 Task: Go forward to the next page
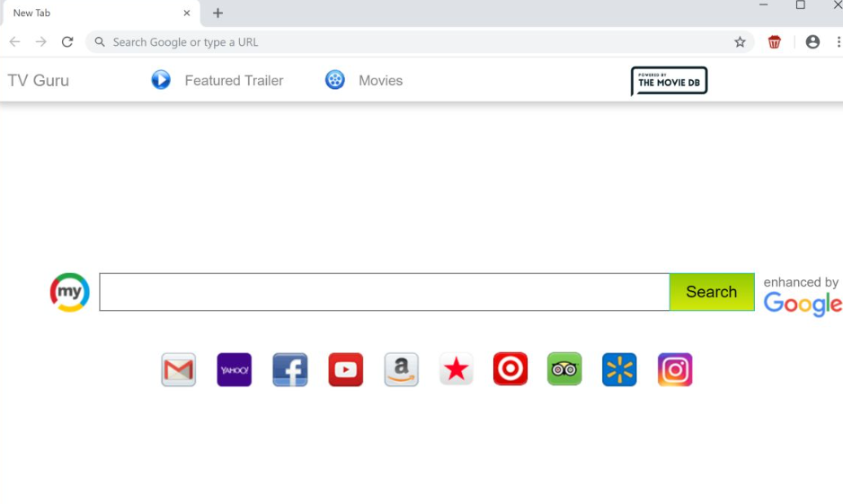40,42
